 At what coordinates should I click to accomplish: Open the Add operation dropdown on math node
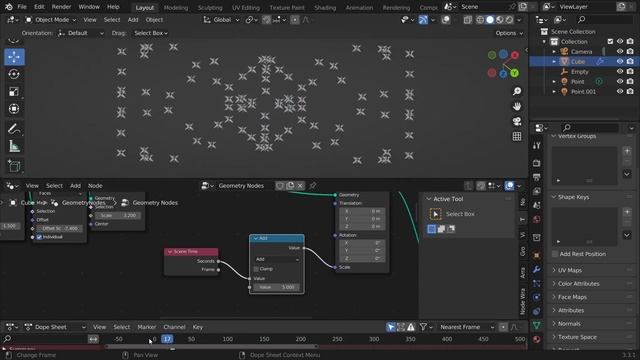click(x=277, y=259)
